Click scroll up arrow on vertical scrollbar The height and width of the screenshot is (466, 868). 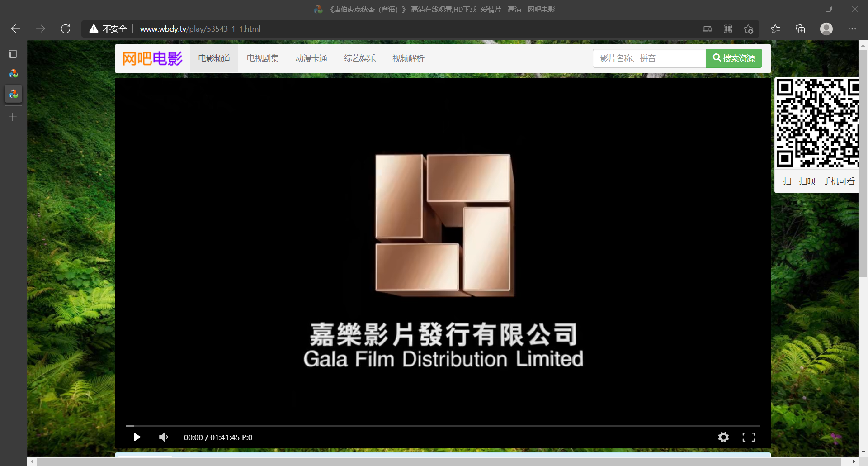click(863, 45)
